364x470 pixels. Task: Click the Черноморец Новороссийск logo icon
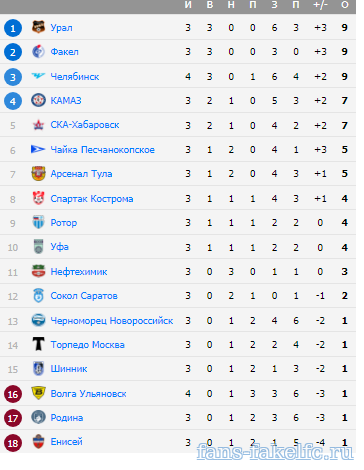(x=38, y=320)
